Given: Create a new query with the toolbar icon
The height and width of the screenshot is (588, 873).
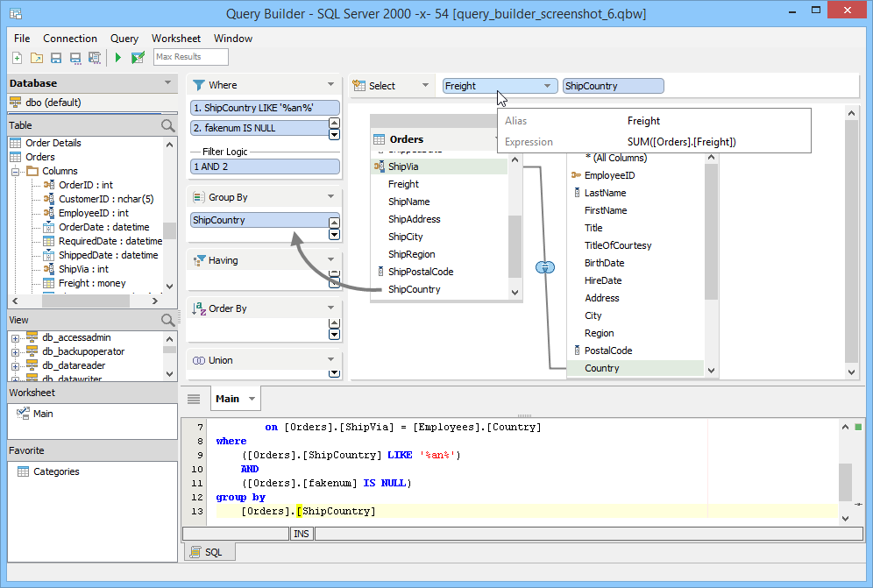Looking at the screenshot, I should tap(18, 57).
